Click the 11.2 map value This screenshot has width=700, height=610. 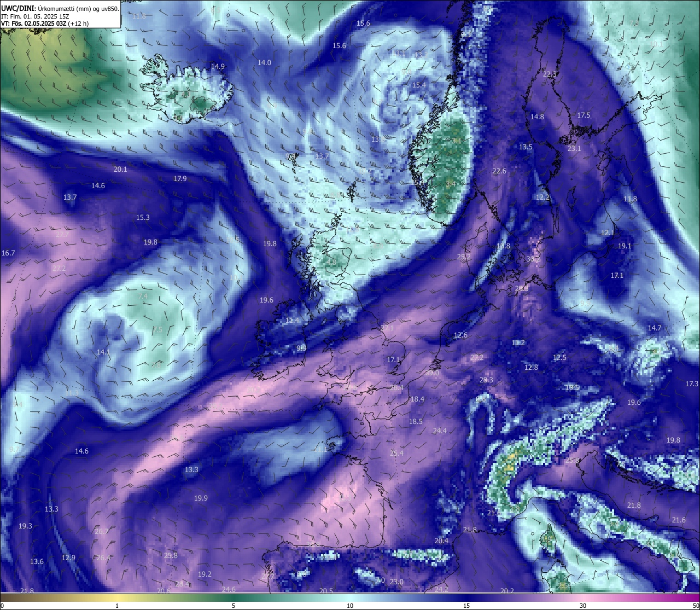(x=518, y=343)
